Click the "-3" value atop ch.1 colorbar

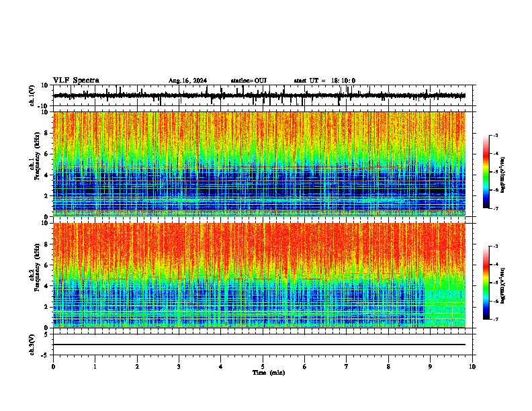coord(495,136)
